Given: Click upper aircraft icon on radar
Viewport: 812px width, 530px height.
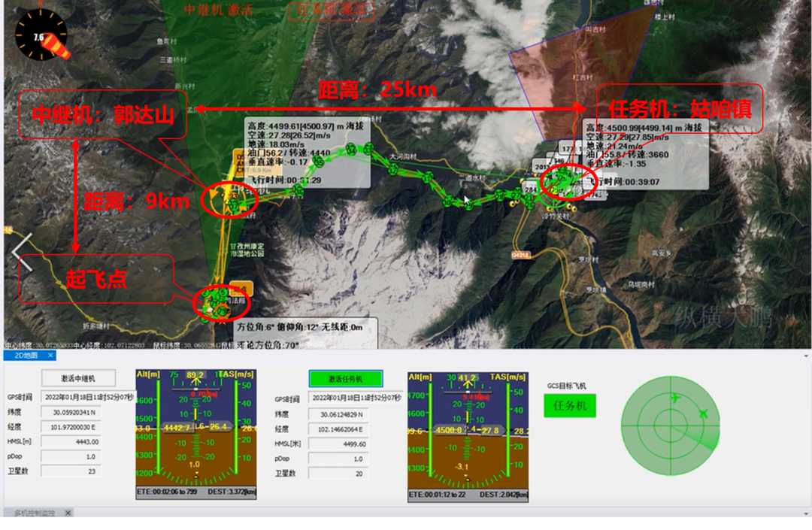Looking at the screenshot, I should coord(674,398).
